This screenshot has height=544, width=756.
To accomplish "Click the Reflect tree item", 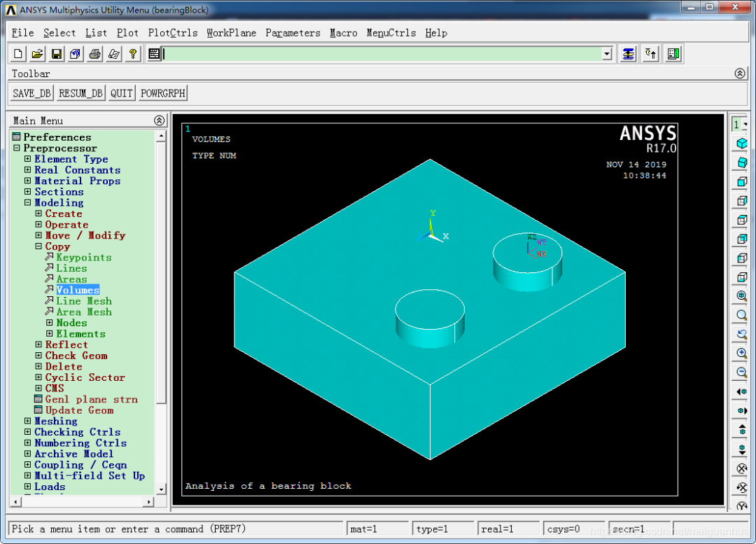I will coord(66,344).
